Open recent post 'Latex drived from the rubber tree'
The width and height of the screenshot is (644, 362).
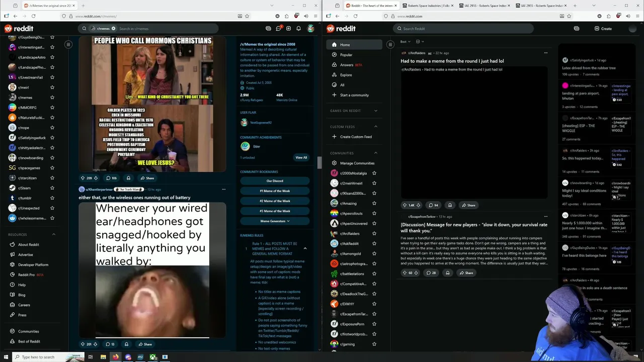[x=589, y=68]
